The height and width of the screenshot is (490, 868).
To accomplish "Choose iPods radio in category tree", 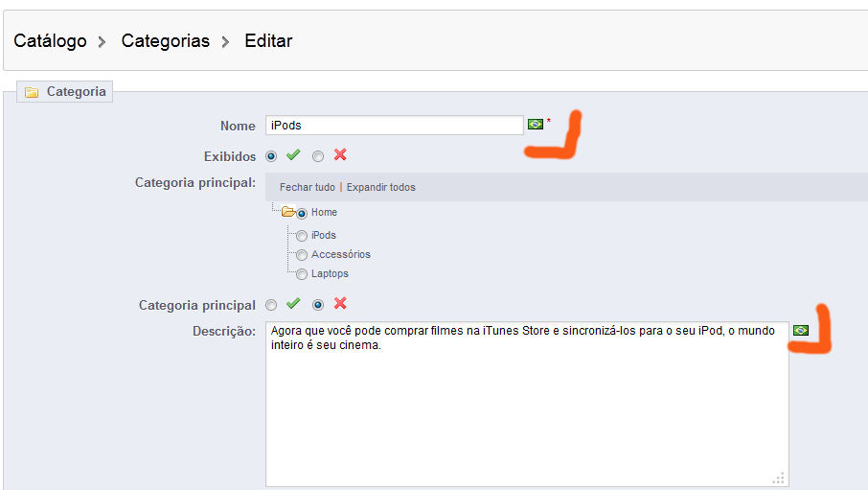I will 302,236.
